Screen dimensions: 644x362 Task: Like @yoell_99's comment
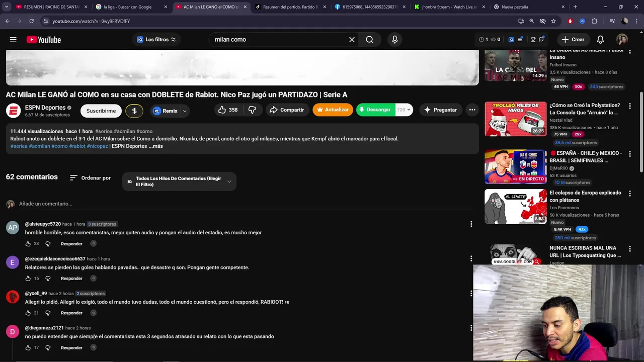tap(28, 313)
